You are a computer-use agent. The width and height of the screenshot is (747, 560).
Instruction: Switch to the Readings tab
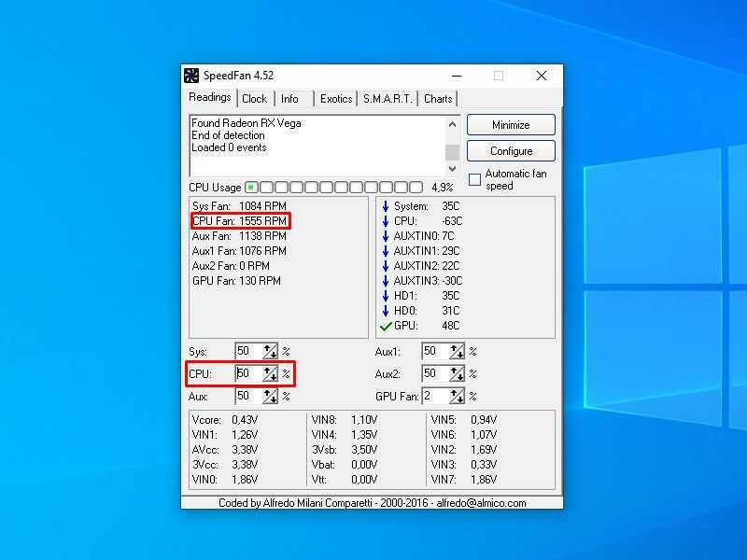click(x=209, y=98)
